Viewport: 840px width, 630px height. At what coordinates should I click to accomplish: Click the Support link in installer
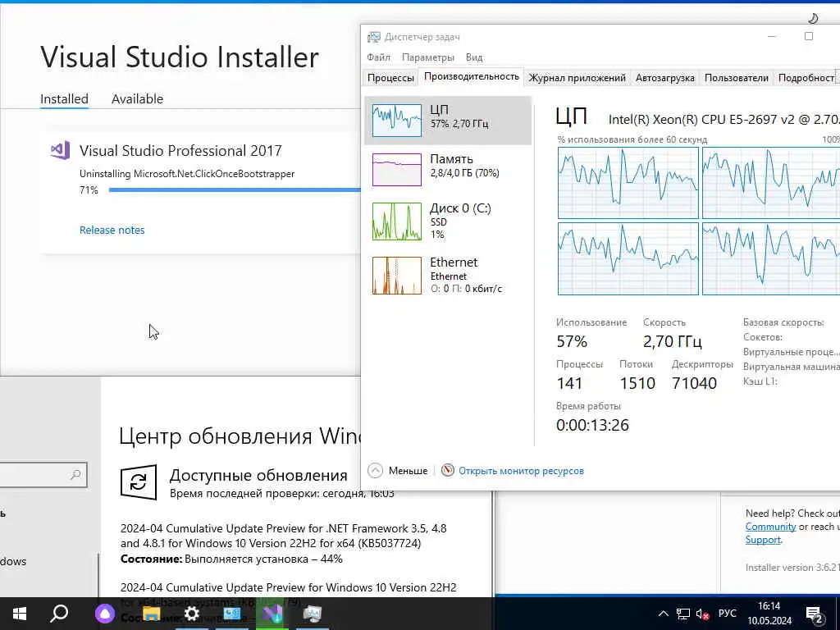tap(762, 540)
